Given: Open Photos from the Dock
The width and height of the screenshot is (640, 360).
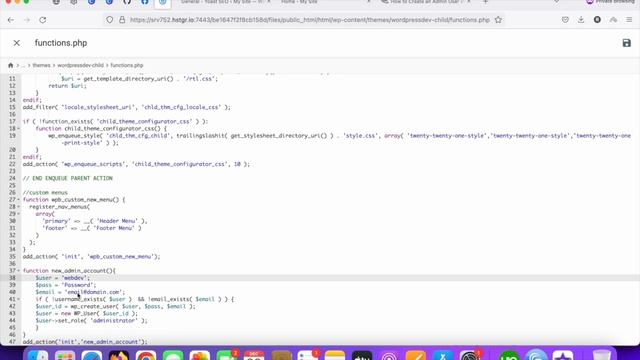Looking at the screenshot, I should click(200, 356).
